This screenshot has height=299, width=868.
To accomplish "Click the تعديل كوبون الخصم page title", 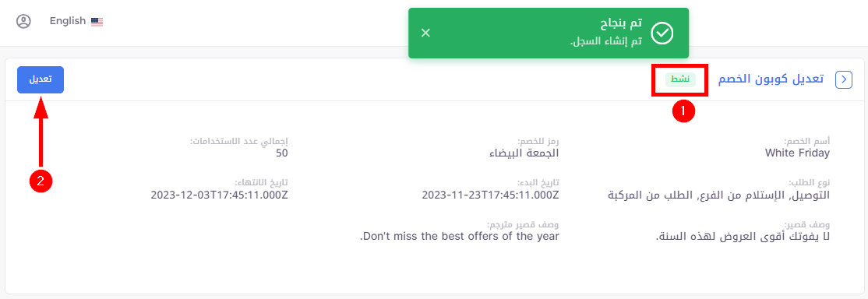I will tap(771, 79).
